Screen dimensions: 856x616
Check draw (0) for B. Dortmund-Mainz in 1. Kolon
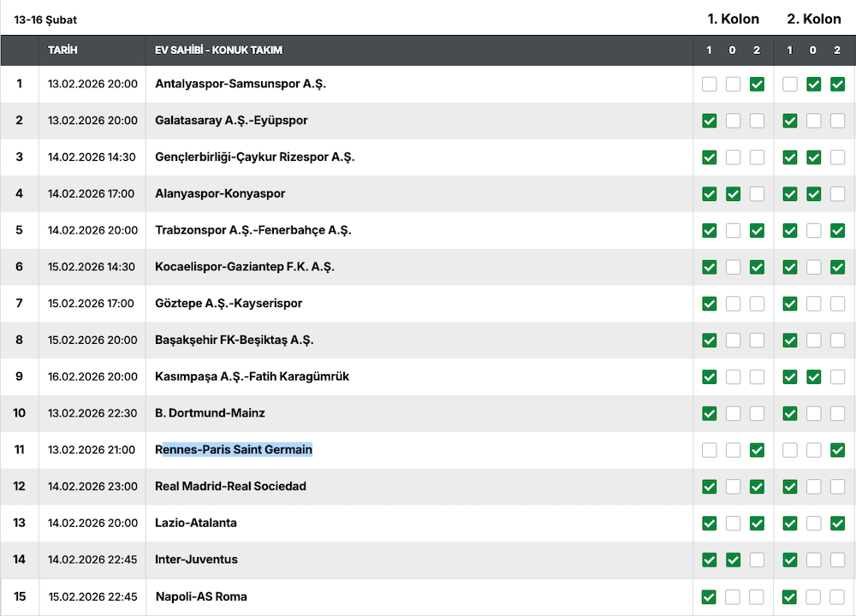pos(733,413)
